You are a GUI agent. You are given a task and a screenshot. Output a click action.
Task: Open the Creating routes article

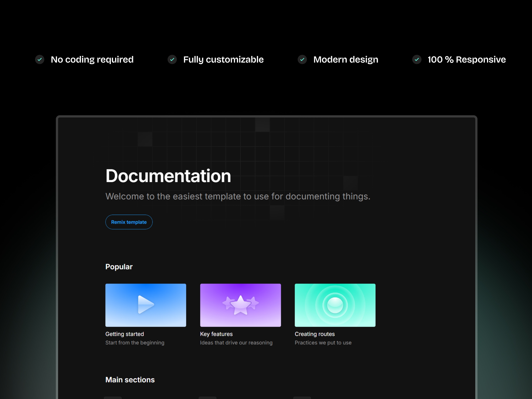click(315, 334)
